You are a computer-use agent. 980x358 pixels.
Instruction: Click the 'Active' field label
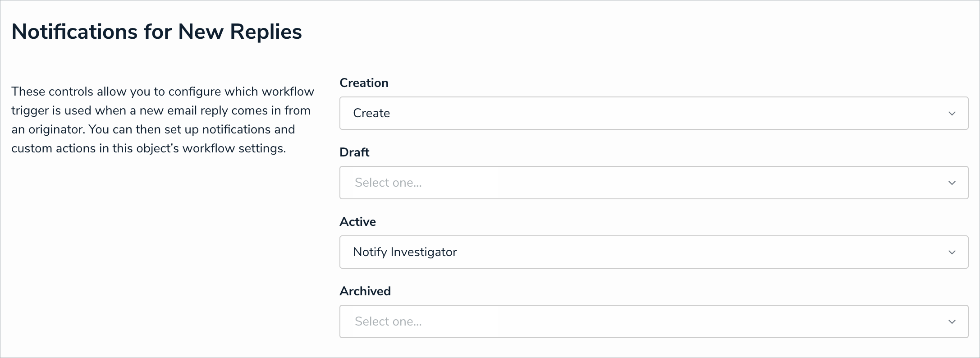(357, 222)
